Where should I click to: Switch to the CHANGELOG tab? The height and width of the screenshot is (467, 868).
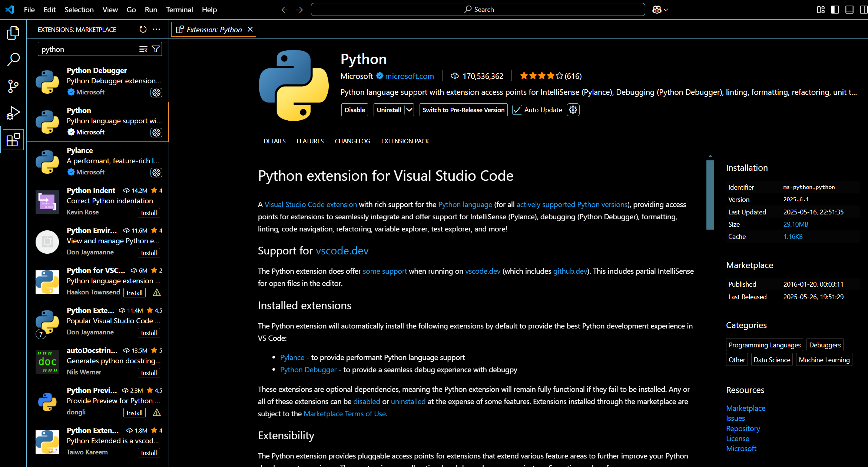[x=352, y=141]
